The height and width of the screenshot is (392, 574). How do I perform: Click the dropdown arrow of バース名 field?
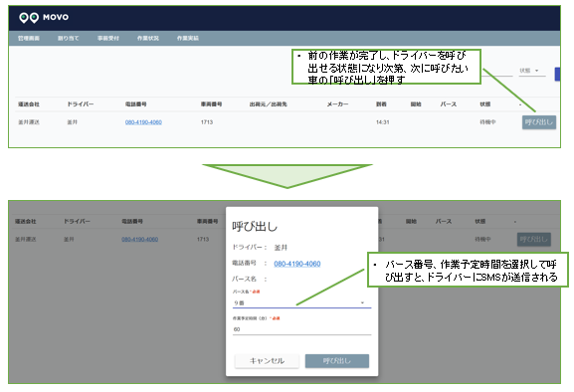pos(362,303)
